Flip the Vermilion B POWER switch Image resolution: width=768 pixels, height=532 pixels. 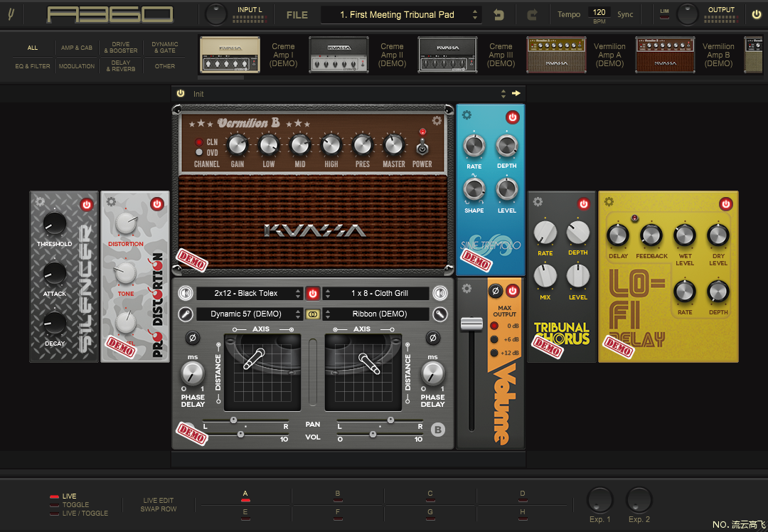[x=422, y=147]
